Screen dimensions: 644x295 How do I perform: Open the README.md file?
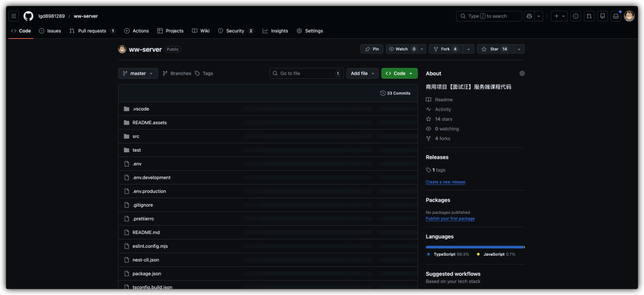(146, 232)
